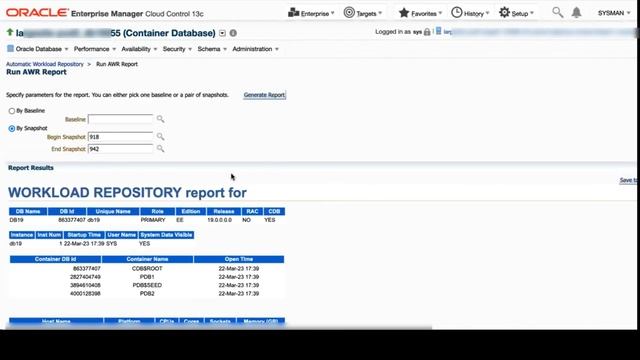Click the DB Name column header
640x360 pixels.
tap(28, 211)
